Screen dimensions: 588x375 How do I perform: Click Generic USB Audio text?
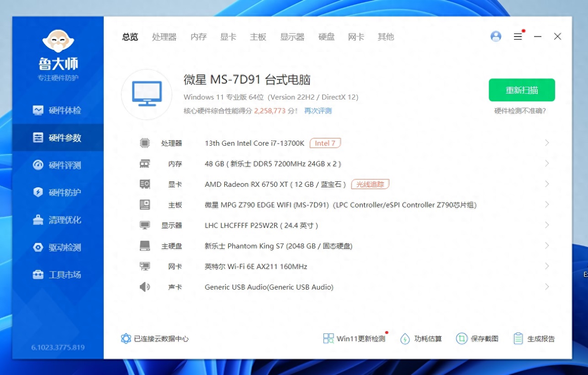tap(269, 287)
